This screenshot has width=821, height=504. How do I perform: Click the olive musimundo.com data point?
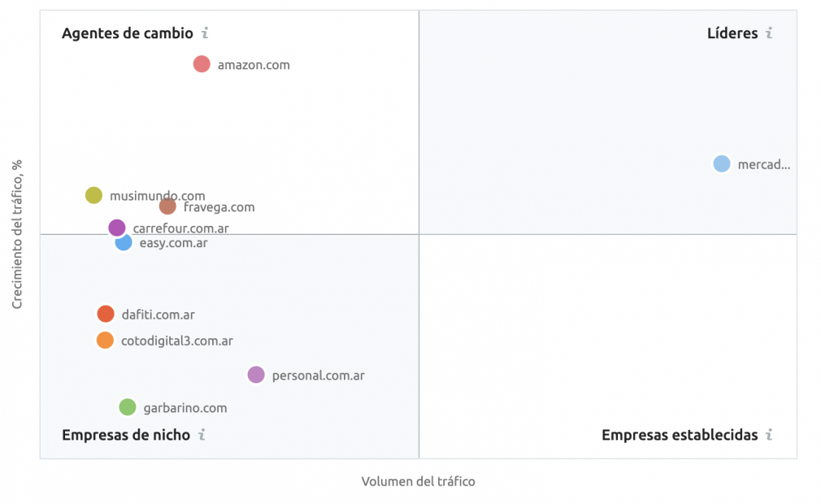93,195
